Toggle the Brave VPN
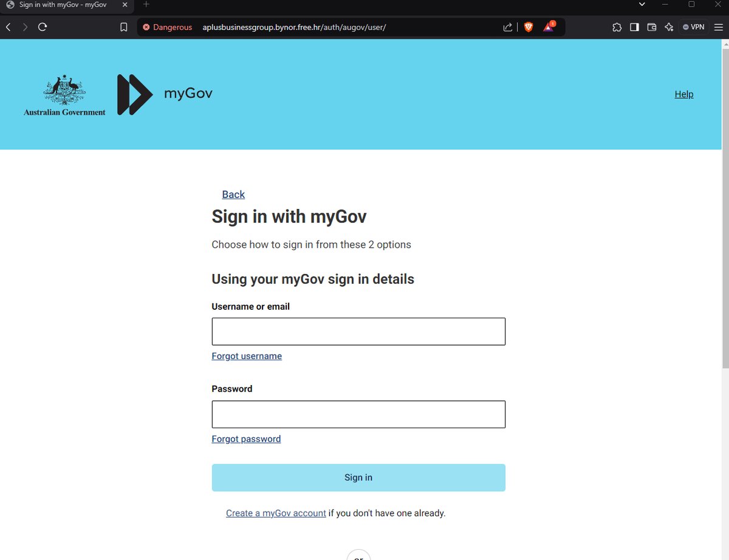The image size is (729, 560). tap(694, 27)
